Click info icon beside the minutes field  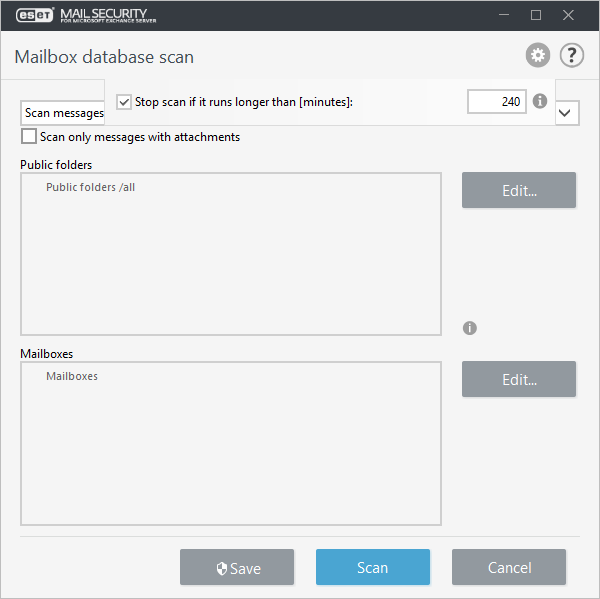coord(540,102)
